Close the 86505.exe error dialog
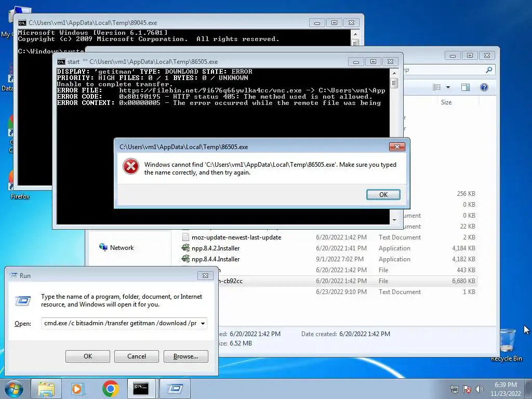Screen dimensions: 532x399 [x=396, y=147]
